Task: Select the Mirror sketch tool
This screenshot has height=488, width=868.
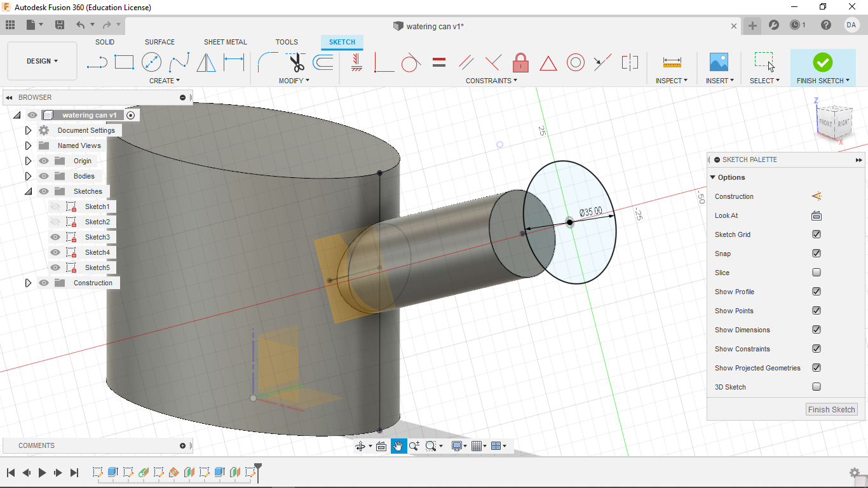Action: (x=206, y=62)
